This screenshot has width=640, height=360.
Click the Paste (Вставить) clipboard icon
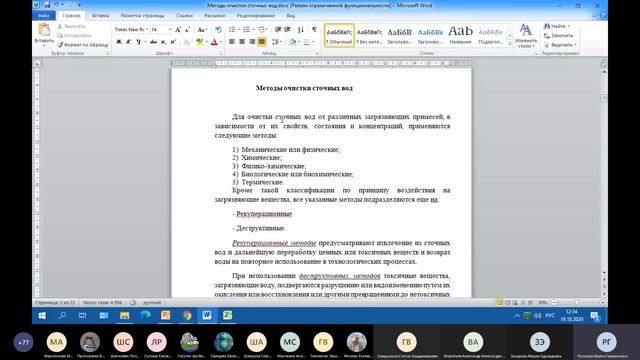(44, 30)
